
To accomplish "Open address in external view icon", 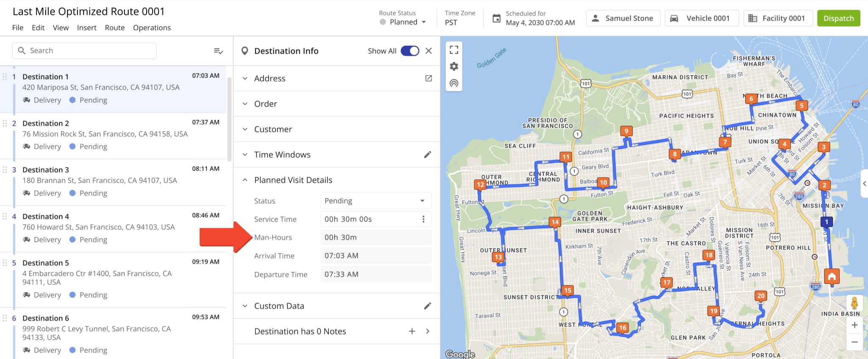I will click(428, 79).
